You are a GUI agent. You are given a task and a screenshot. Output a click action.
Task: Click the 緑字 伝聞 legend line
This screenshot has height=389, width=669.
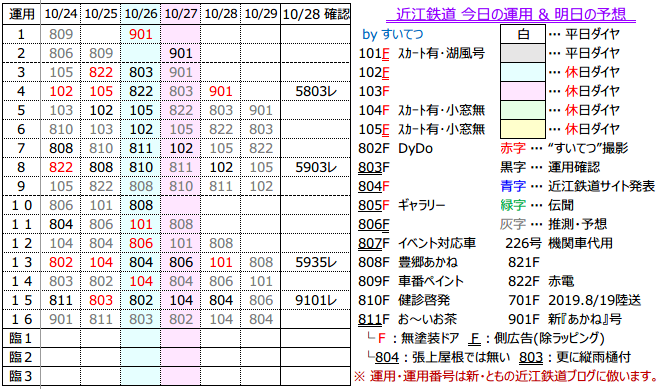point(537,205)
